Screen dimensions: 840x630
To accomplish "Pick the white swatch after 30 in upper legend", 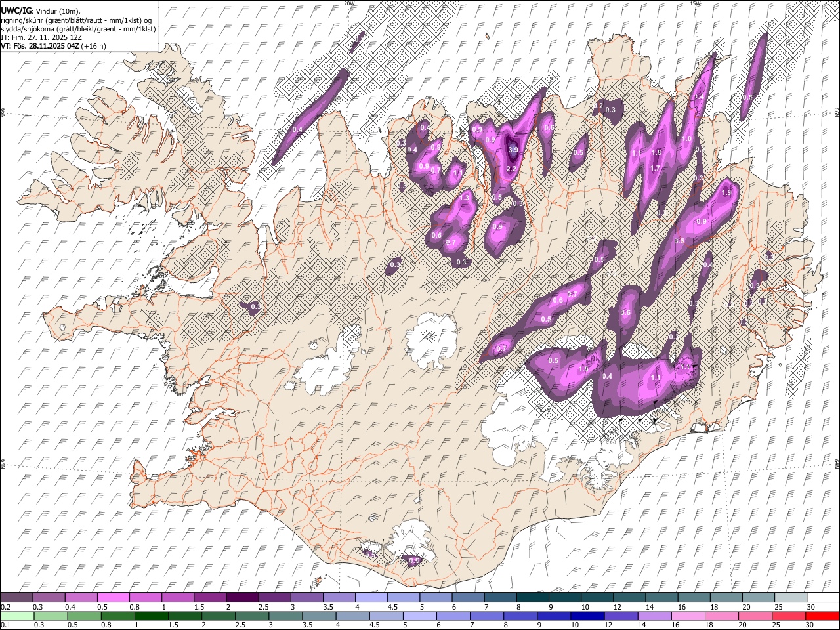I will point(824,598).
